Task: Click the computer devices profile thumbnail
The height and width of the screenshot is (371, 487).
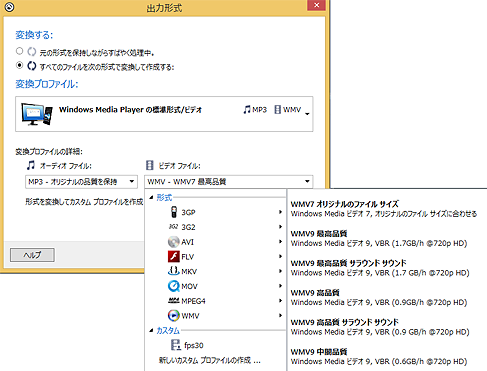Action: (x=37, y=114)
